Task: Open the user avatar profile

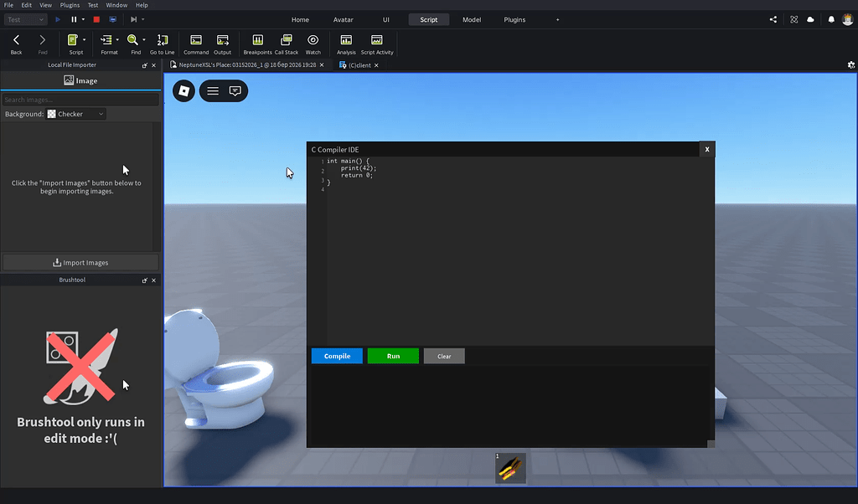Action: [x=848, y=20]
